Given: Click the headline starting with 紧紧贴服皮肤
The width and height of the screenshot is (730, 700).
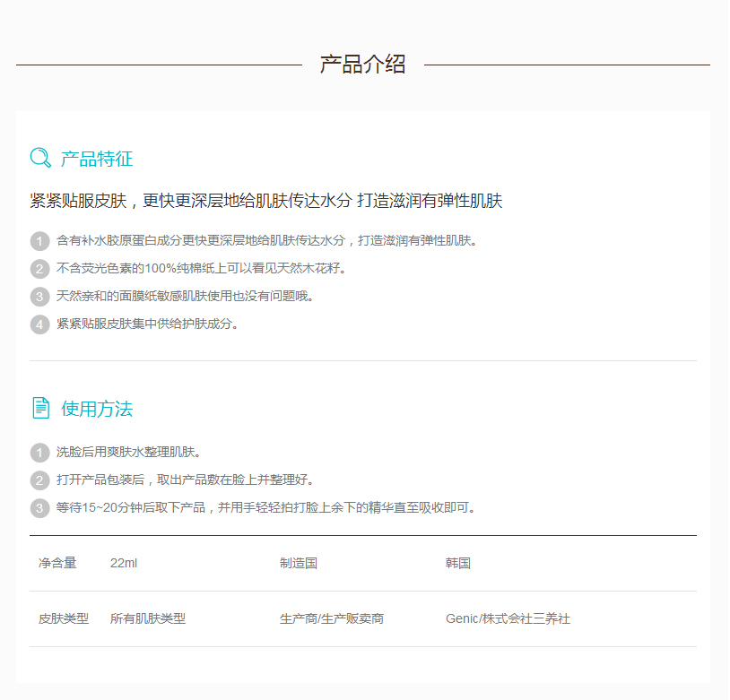Looking at the screenshot, I should coord(265,202).
